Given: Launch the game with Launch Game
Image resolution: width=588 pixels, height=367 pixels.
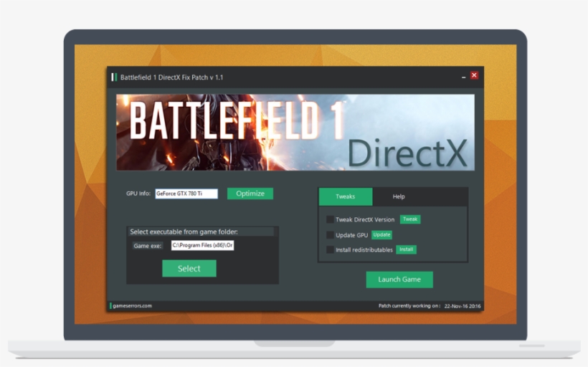Looking at the screenshot, I should pos(399,280).
